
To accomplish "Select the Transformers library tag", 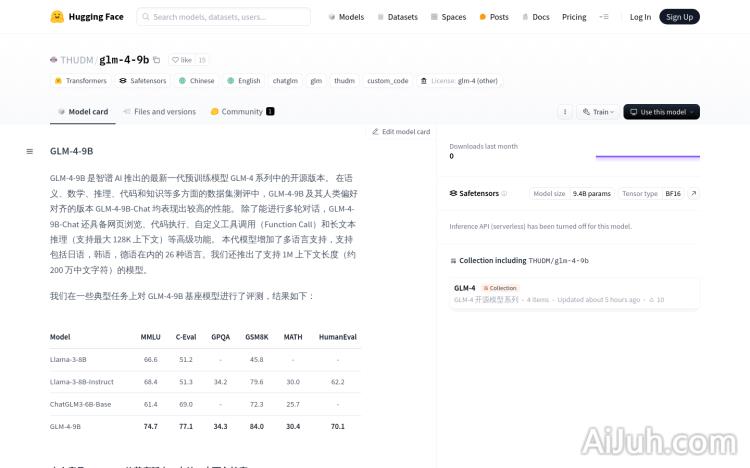I will [80, 81].
